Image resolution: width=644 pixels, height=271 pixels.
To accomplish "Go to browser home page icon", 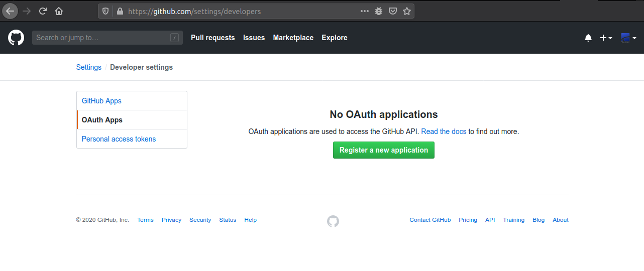I will (59, 11).
